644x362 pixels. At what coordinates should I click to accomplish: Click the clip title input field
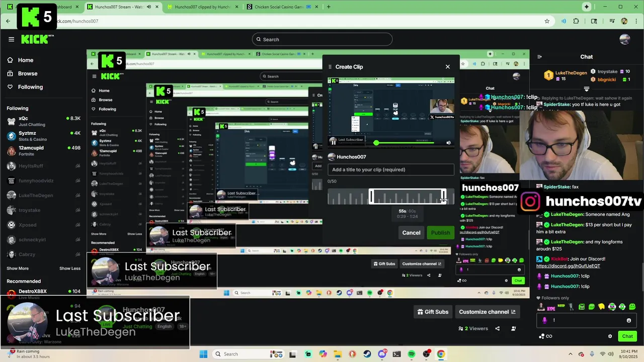pos(391,169)
